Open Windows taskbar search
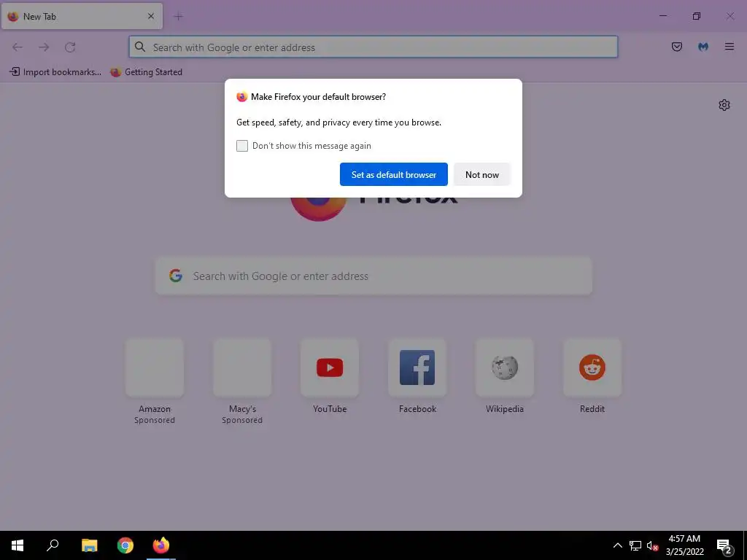 click(x=53, y=545)
